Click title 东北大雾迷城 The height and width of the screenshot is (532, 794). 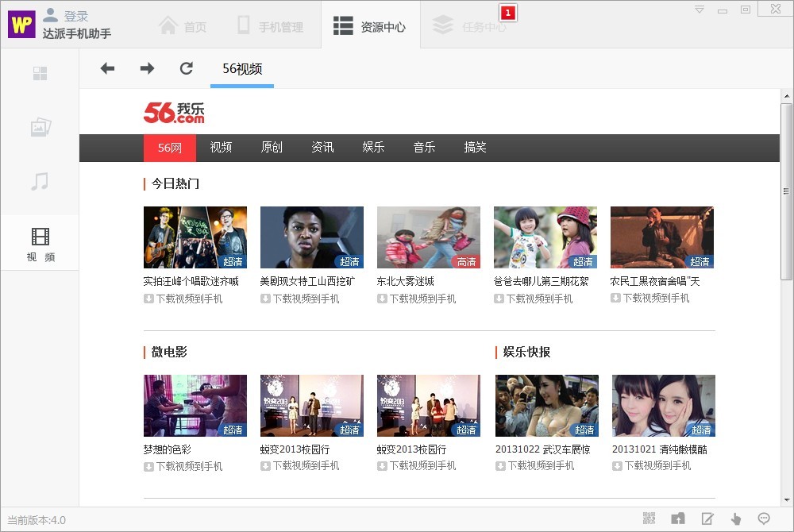click(x=406, y=281)
